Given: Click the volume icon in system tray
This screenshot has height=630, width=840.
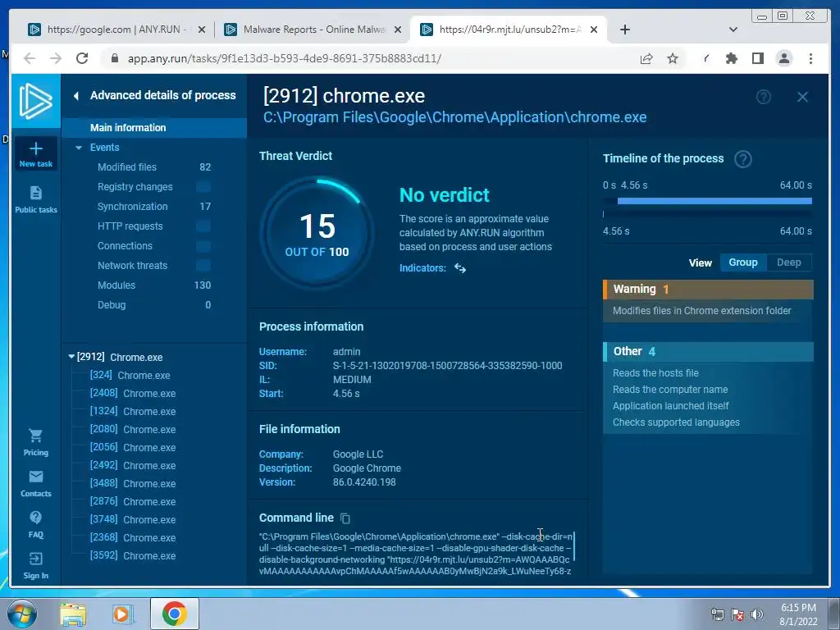Looking at the screenshot, I should pyautogui.click(x=756, y=614).
